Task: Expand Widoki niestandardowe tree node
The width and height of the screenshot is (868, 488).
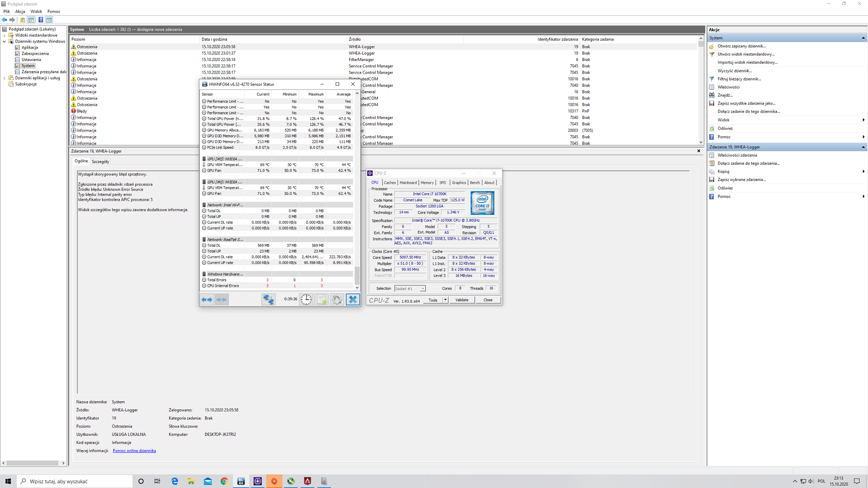Action: (4, 36)
